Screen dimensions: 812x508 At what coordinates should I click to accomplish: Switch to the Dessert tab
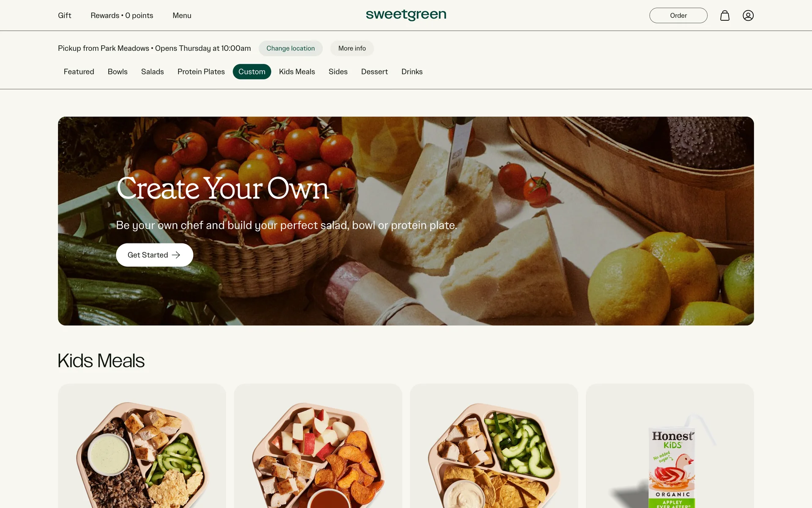374,72
